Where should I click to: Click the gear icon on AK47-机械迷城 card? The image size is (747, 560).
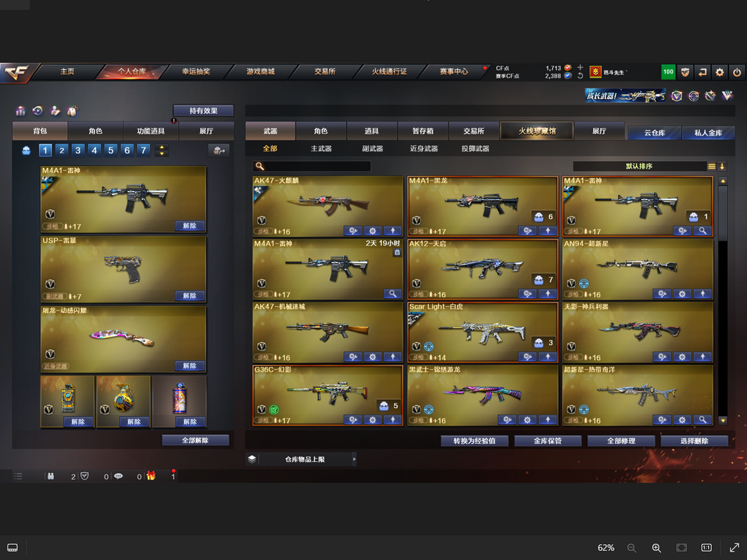tap(373, 357)
